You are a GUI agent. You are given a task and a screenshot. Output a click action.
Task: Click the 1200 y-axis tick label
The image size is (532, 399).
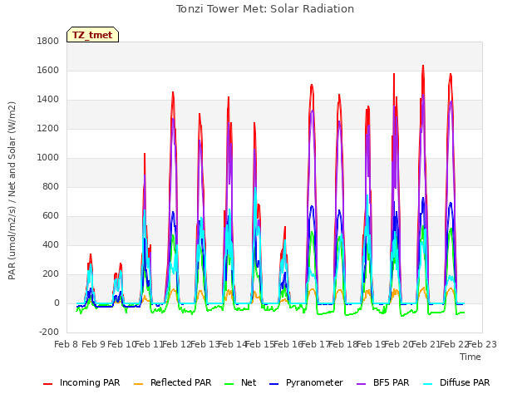pyautogui.click(x=48, y=129)
